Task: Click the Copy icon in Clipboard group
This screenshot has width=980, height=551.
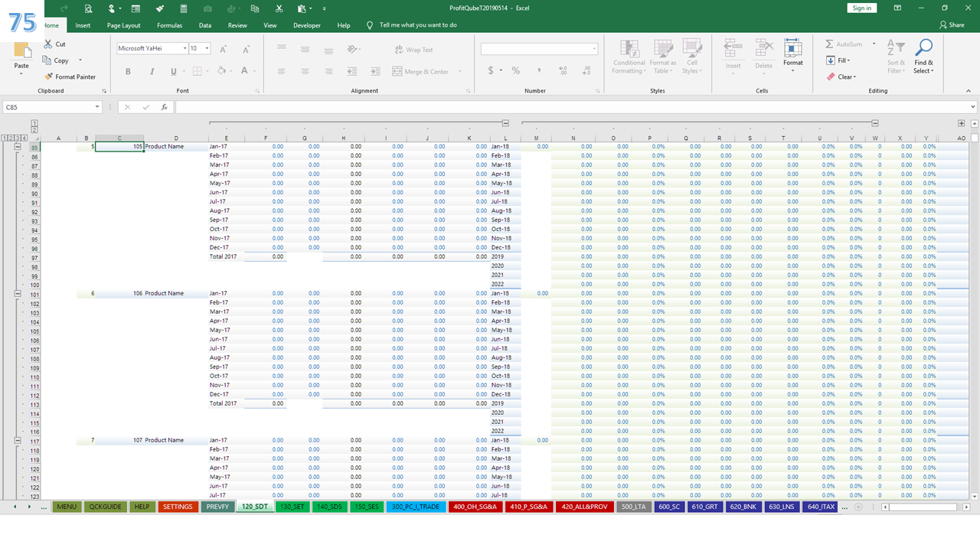Action: click(x=47, y=60)
